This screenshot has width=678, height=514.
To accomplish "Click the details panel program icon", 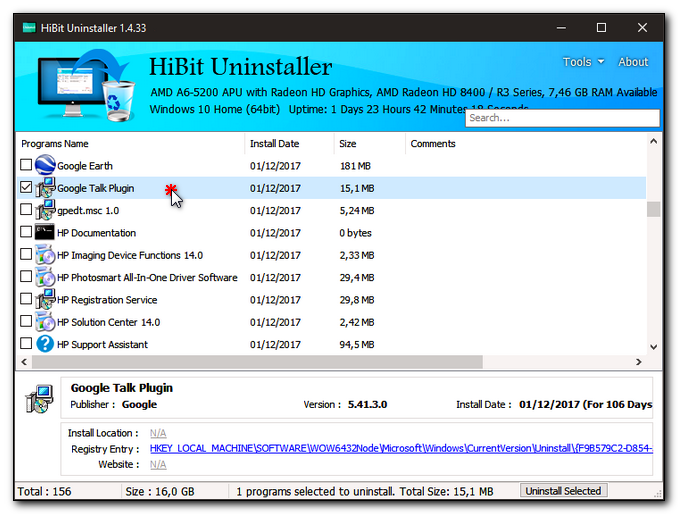I will pos(39,399).
